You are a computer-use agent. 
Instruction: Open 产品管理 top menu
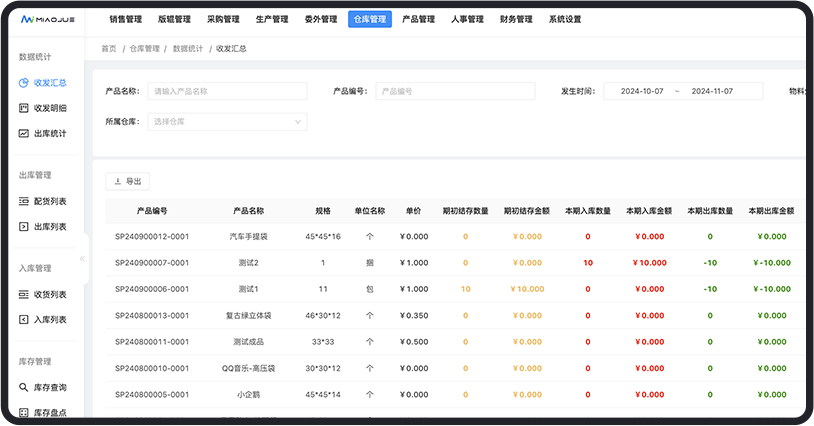coord(418,19)
